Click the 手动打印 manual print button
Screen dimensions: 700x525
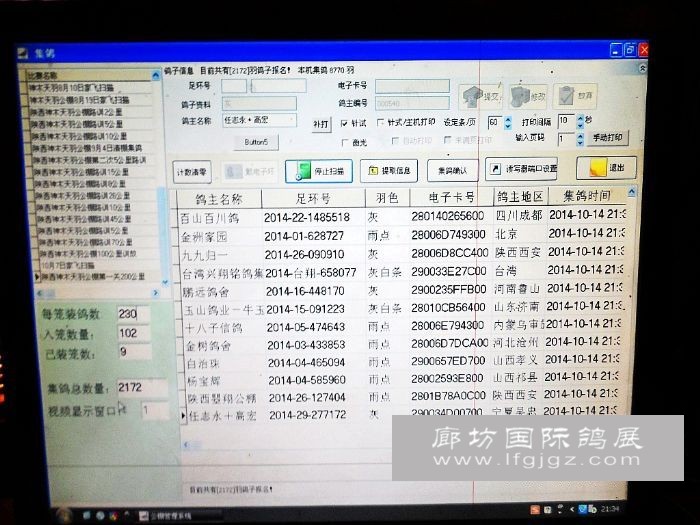(x=608, y=138)
